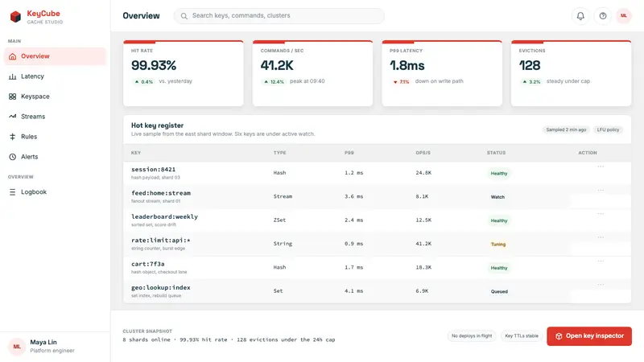
Task: Open key inspector button
Action: [589, 336]
